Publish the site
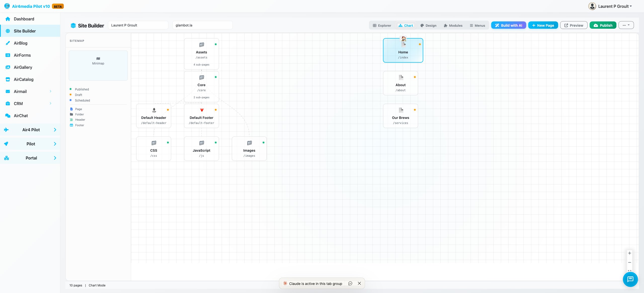The width and height of the screenshot is (644, 293). pyautogui.click(x=603, y=25)
